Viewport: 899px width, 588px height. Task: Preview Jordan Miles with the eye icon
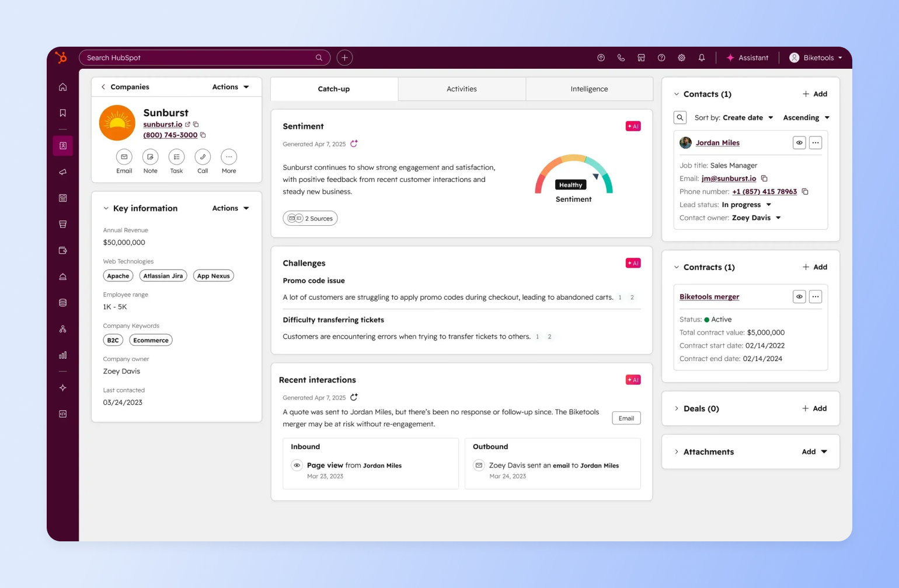pos(799,142)
